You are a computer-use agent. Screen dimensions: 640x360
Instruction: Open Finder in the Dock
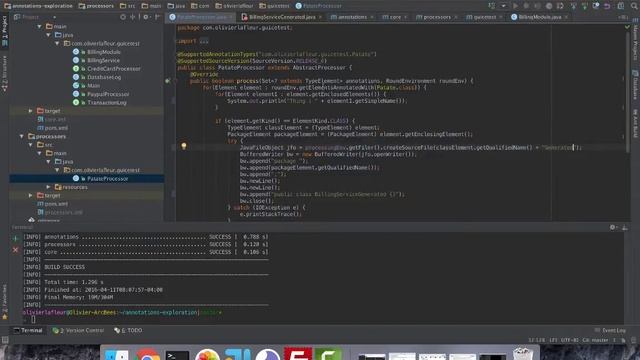(x=117, y=354)
